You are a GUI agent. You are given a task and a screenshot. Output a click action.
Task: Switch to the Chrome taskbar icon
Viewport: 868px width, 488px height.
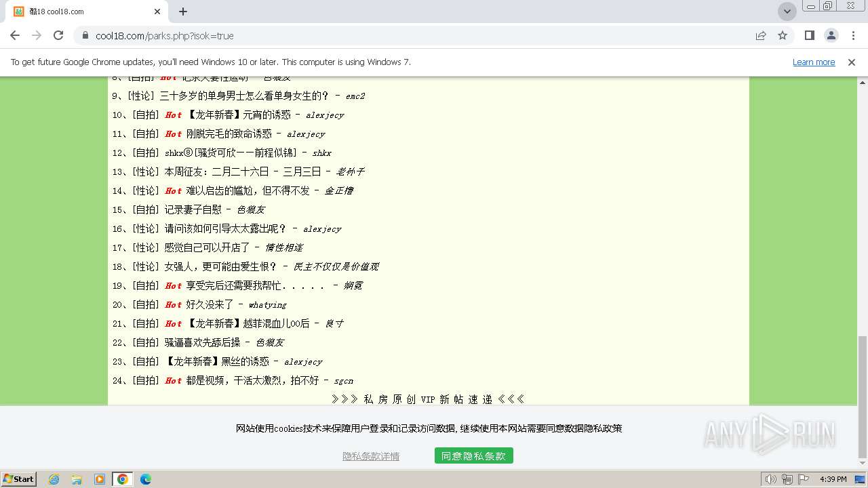pyautogui.click(x=123, y=479)
